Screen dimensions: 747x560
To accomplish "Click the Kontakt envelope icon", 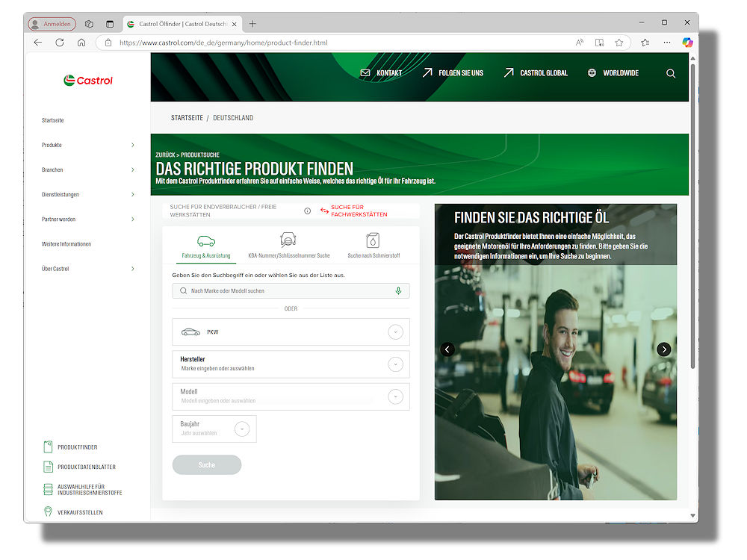I will 365,73.
